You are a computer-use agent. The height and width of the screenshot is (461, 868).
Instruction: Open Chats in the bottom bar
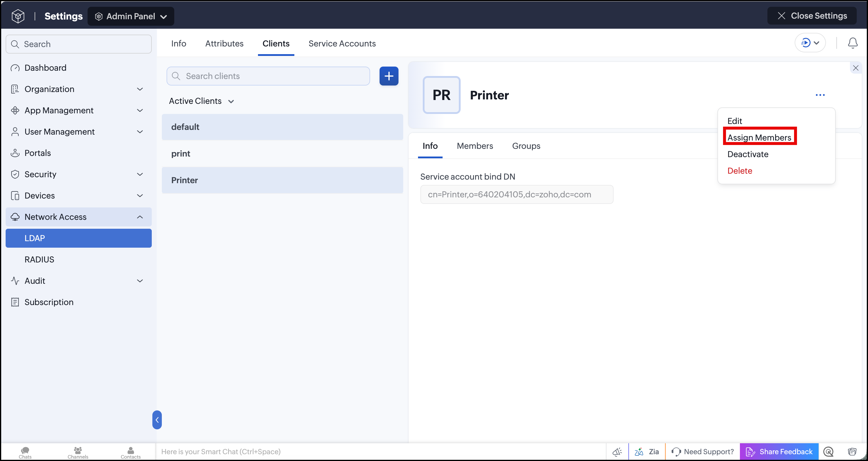(25, 452)
